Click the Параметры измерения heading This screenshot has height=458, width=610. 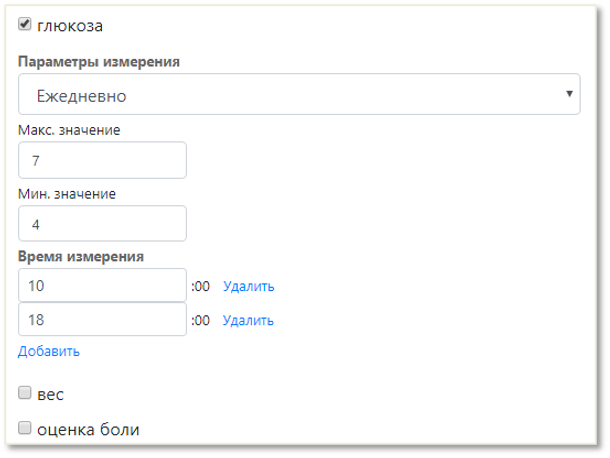coord(99,61)
